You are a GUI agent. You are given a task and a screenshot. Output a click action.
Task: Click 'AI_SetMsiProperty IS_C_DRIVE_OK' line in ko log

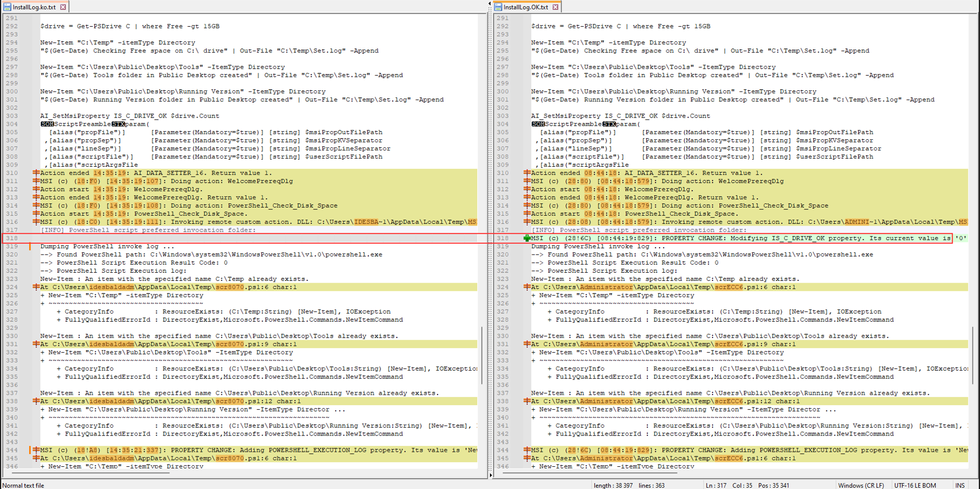tap(130, 116)
